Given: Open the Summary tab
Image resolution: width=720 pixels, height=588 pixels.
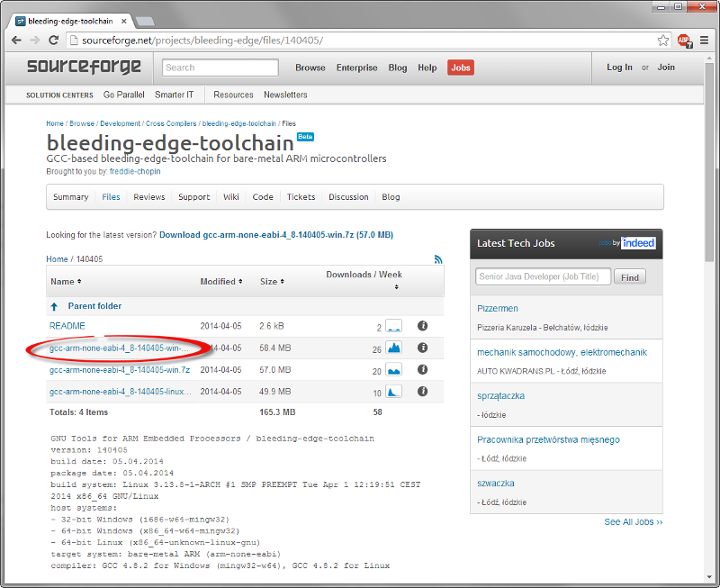Looking at the screenshot, I should coord(71,197).
